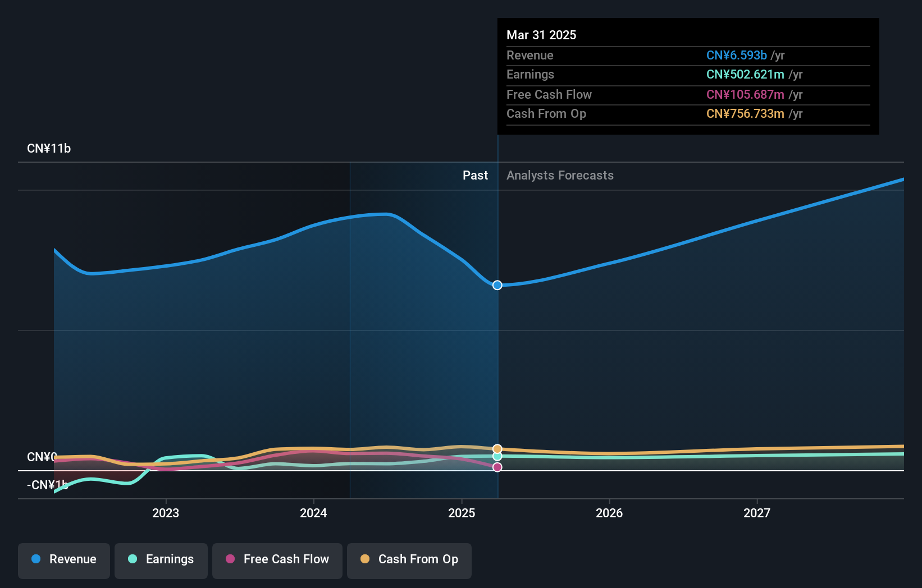Click the blue dot in Revenue legend
This screenshot has height=588, width=922.
36,559
